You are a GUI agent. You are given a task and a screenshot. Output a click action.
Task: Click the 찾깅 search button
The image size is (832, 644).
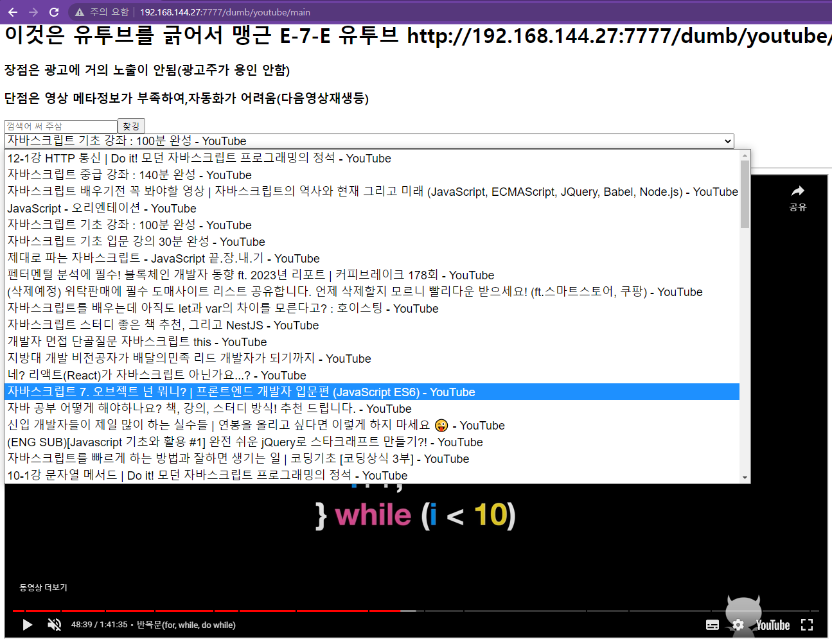click(x=132, y=126)
